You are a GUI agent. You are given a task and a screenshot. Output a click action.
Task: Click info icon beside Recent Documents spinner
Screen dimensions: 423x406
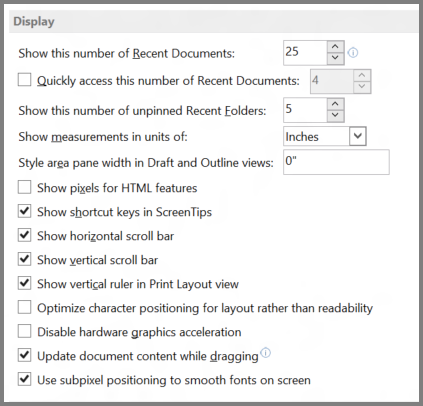tap(353, 53)
